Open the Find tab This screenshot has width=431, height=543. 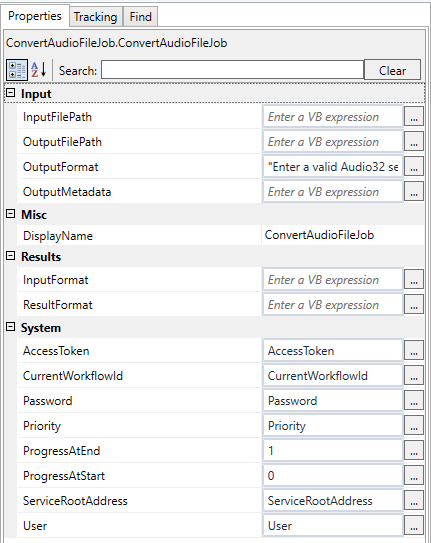tap(141, 17)
